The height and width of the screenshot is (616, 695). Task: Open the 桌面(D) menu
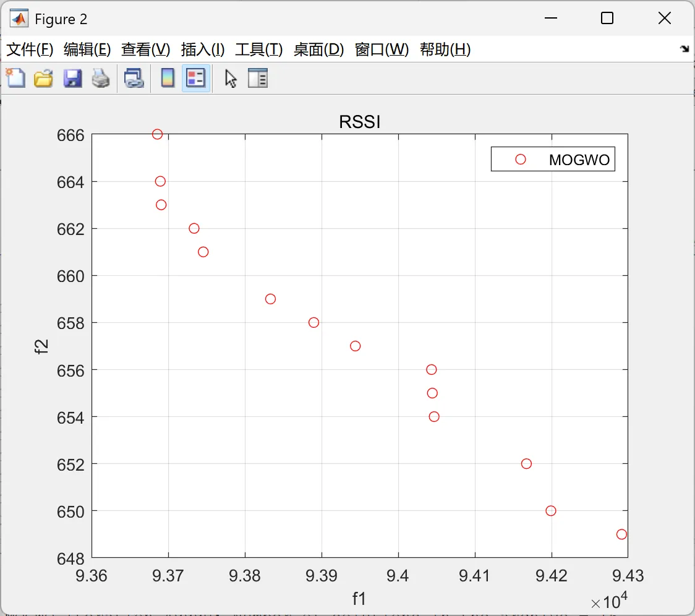(x=318, y=49)
